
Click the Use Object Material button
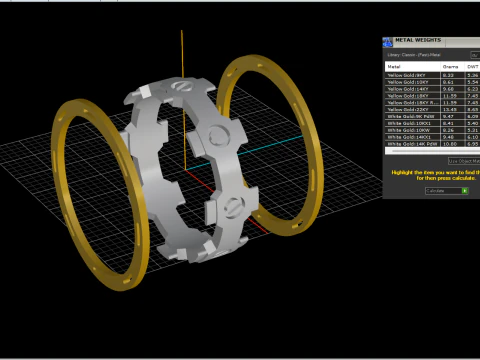click(464, 161)
